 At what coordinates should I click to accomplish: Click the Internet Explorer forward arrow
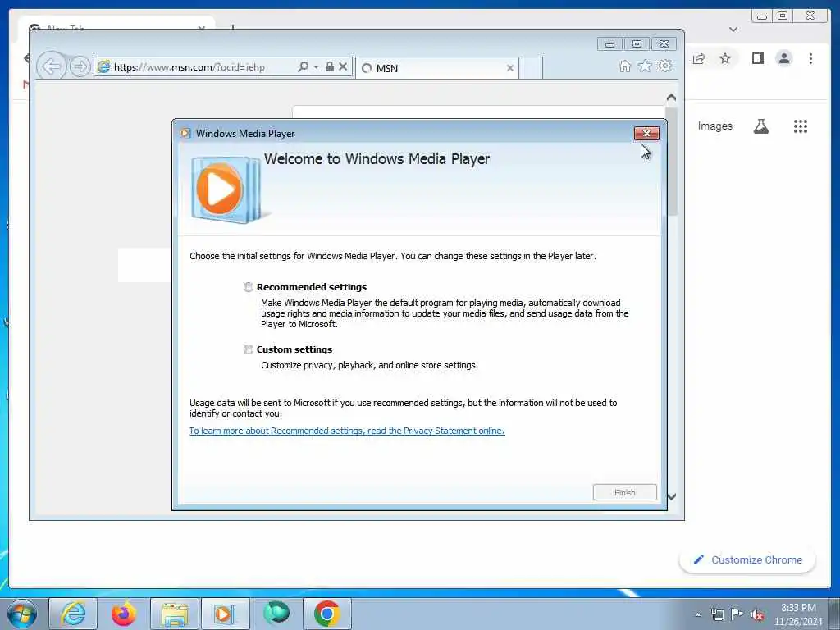[x=80, y=67]
